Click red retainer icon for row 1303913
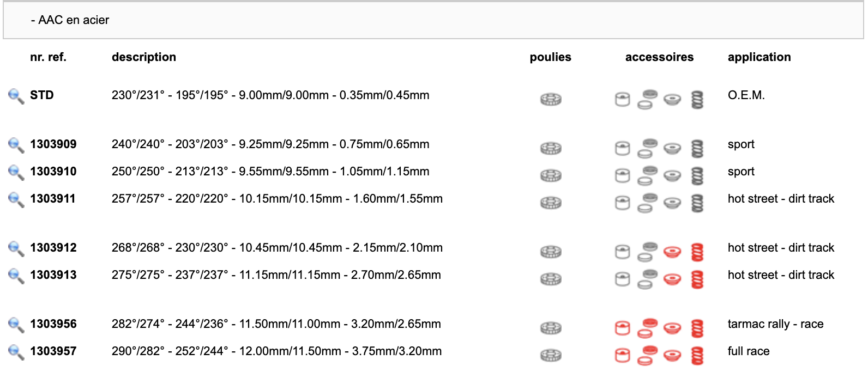The height and width of the screenshot is (378, 868). click(x=672, y=279)
